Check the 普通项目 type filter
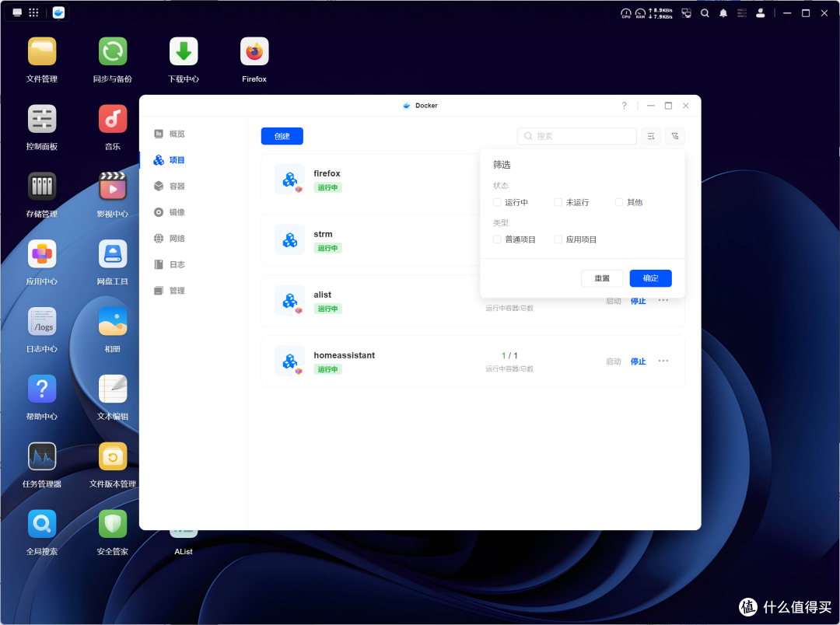Viewport: 840px width, 625px height. [x=497, y=239]
